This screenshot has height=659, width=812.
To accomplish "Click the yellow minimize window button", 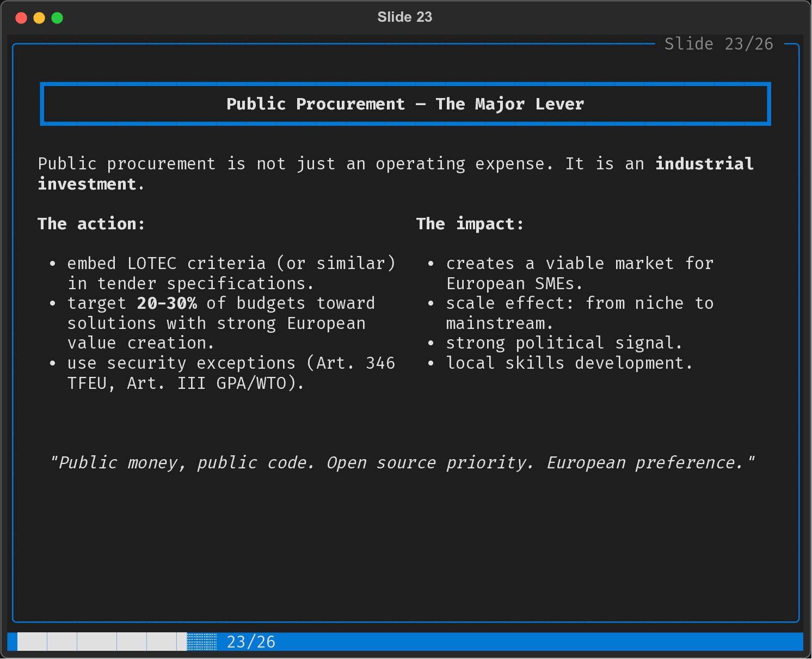I will click(x=39, y=18).
